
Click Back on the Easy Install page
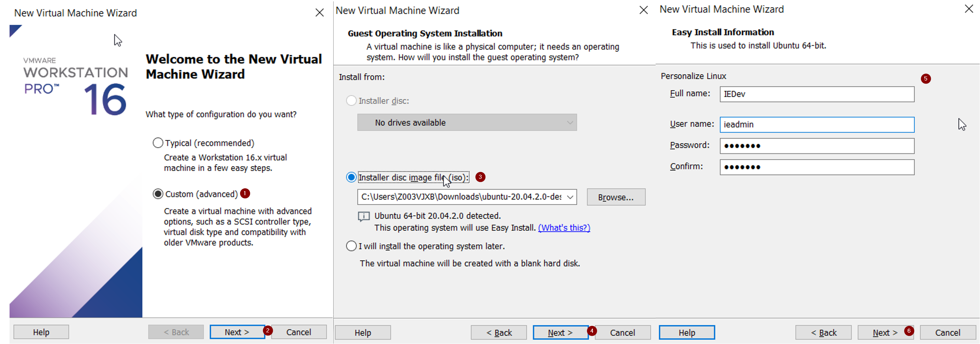[823, 332]
